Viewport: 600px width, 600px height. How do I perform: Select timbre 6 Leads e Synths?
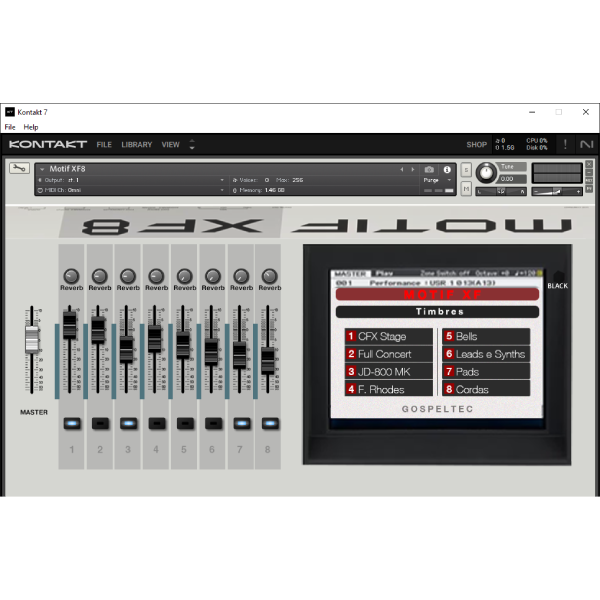[x=486, y=354]
